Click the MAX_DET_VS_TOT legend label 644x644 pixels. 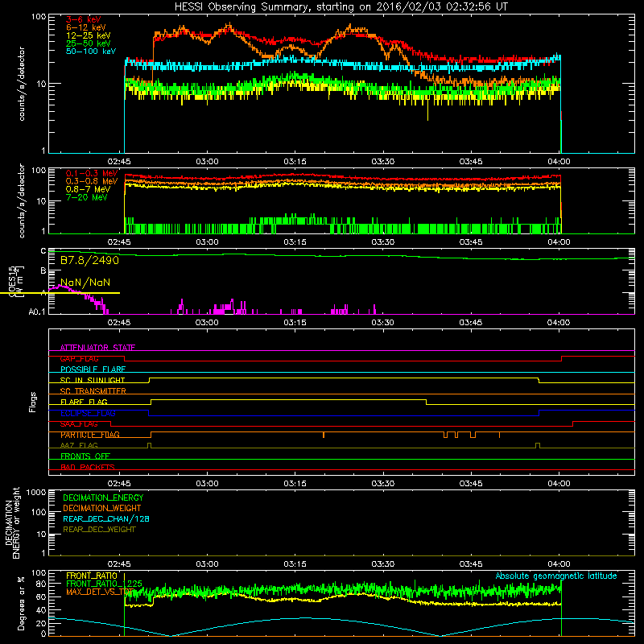100,592
